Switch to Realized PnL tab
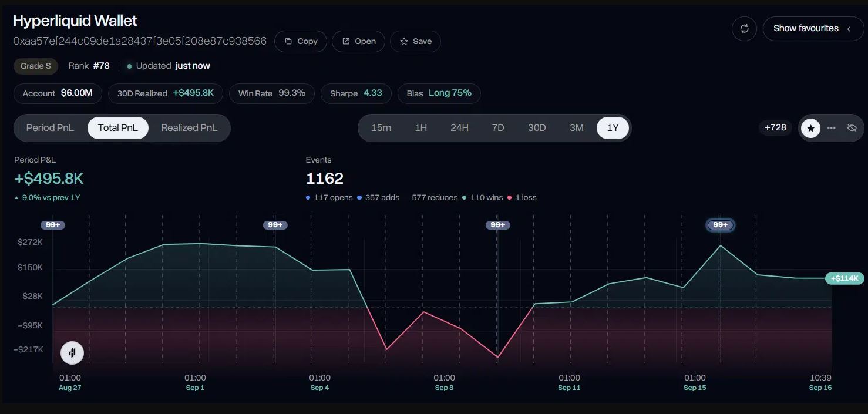Screen dimensions: 868x414 coord(189,127)
